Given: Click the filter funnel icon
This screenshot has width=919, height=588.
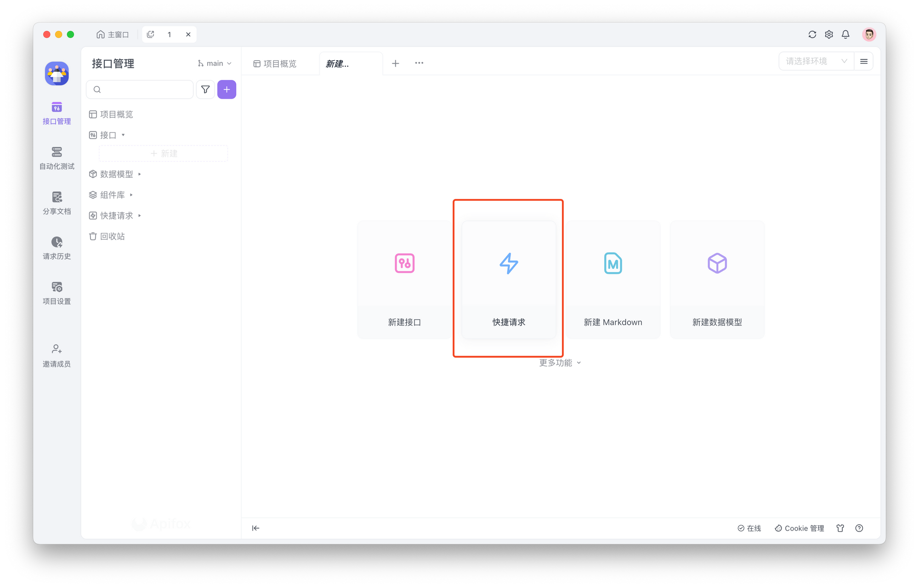Looking at the screenshot, I should pos(205,90).
